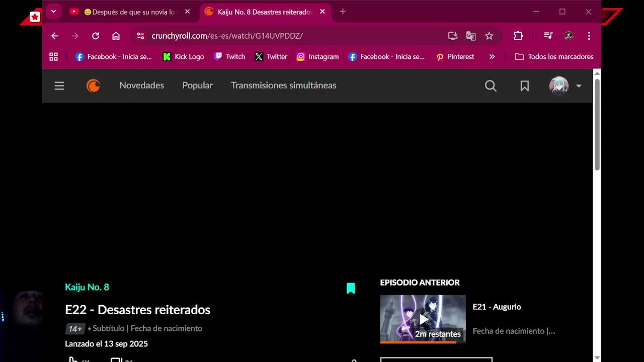Open the Chrome three-dot menu
The width and height of the screenshot is (644, 362).
589,36
